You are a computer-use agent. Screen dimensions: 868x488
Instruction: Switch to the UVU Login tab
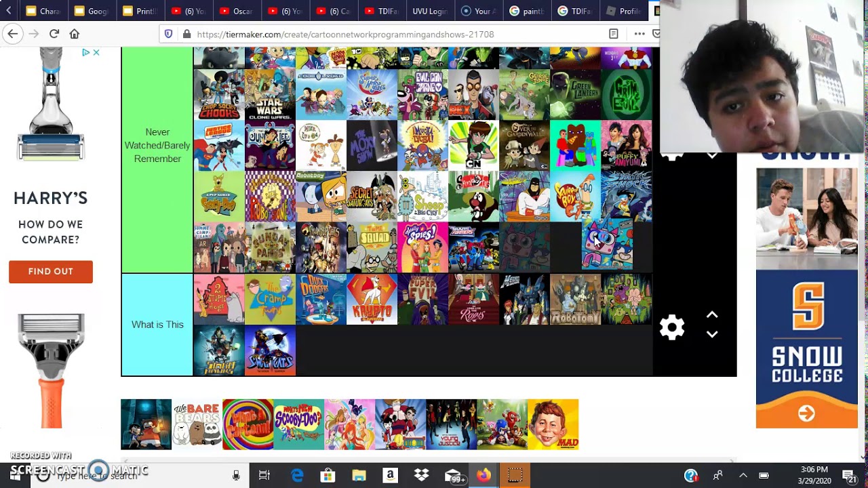point(430,11)
